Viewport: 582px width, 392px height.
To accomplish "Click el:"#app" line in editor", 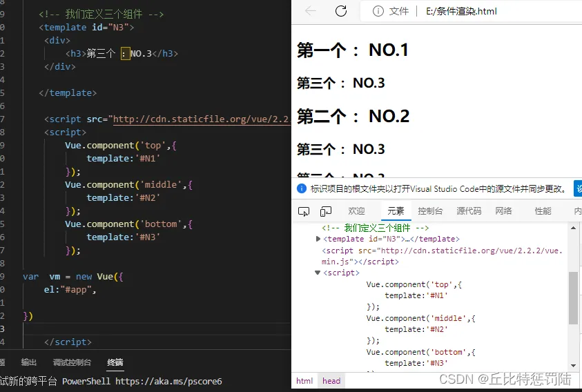I will click(x=70, y=290).
